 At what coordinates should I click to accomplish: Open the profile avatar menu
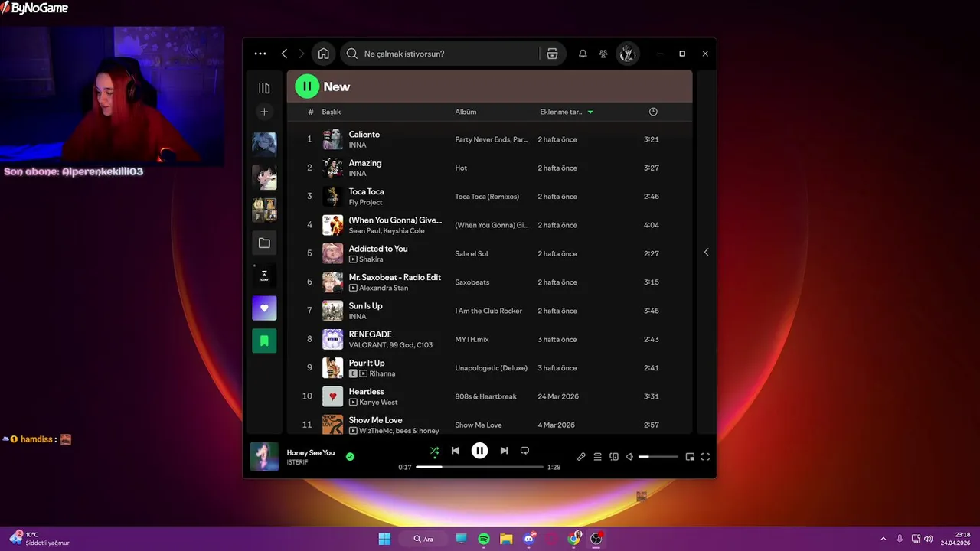click(627, 54)
